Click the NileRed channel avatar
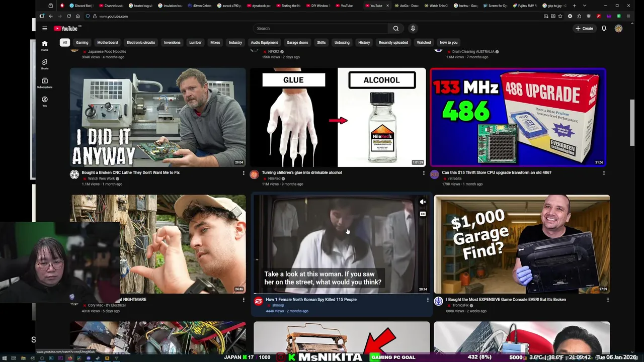The width and height of the screenshot is (644, 362). (x=254, y=174)
